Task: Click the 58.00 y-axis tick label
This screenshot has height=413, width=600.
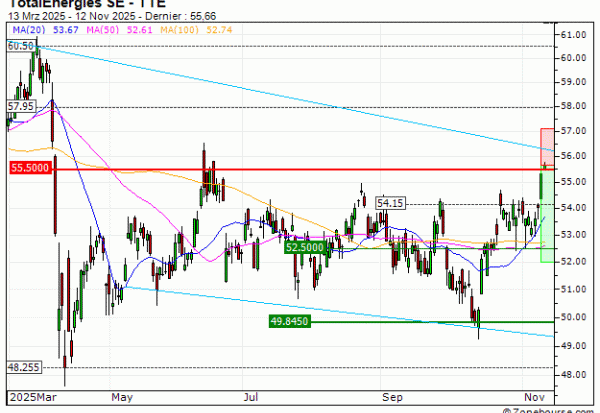Action: point(573,106)
